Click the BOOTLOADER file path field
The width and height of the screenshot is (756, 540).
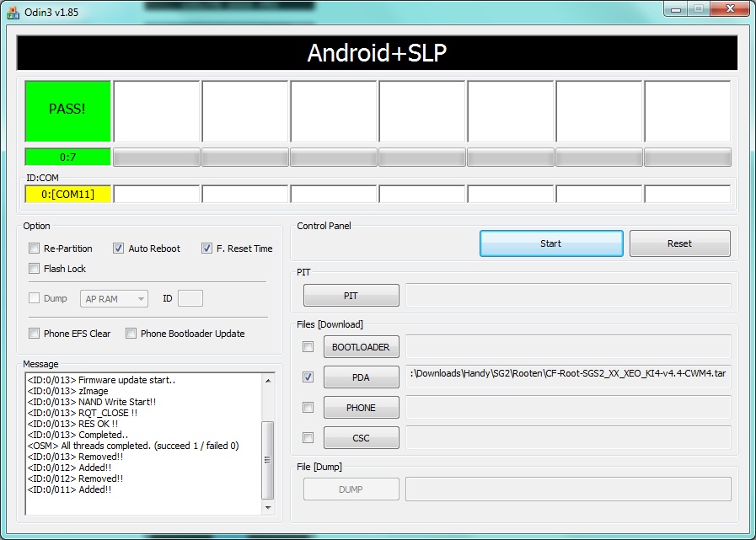click(568, 346)
